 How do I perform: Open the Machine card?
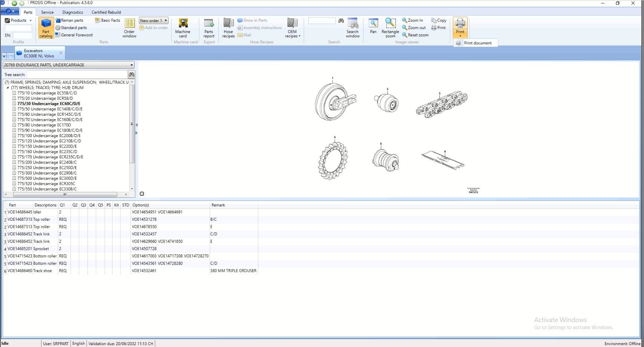pyautogui.click(x=183, y=28)
